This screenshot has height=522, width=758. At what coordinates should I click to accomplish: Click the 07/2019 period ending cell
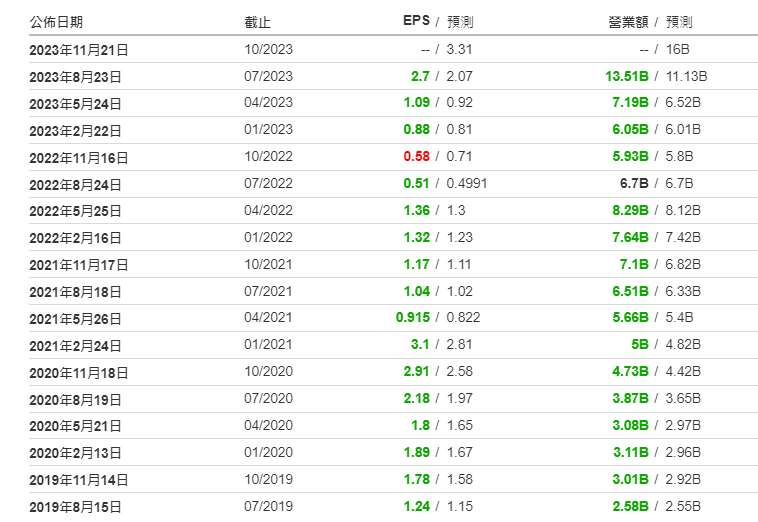[x=268, y=506]
